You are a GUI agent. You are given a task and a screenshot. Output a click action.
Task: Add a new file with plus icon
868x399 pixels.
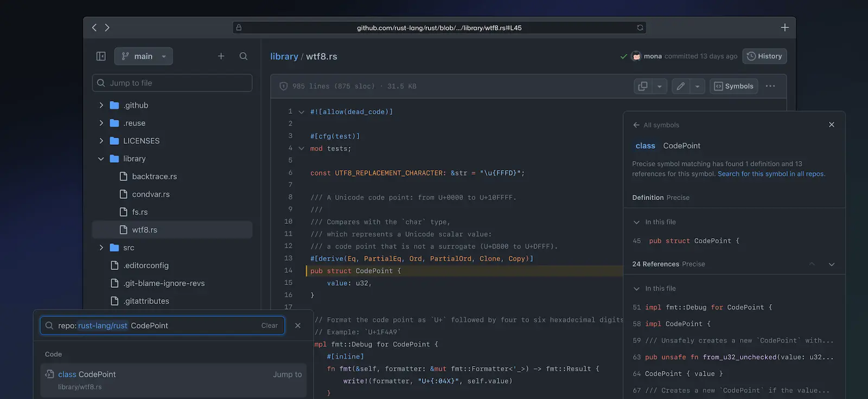[x=221, y=56]
